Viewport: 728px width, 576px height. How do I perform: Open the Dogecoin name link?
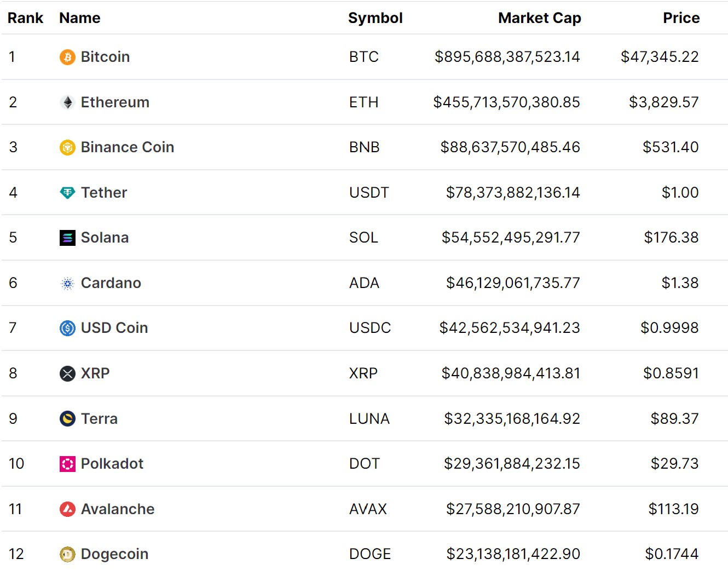(114, 554)
